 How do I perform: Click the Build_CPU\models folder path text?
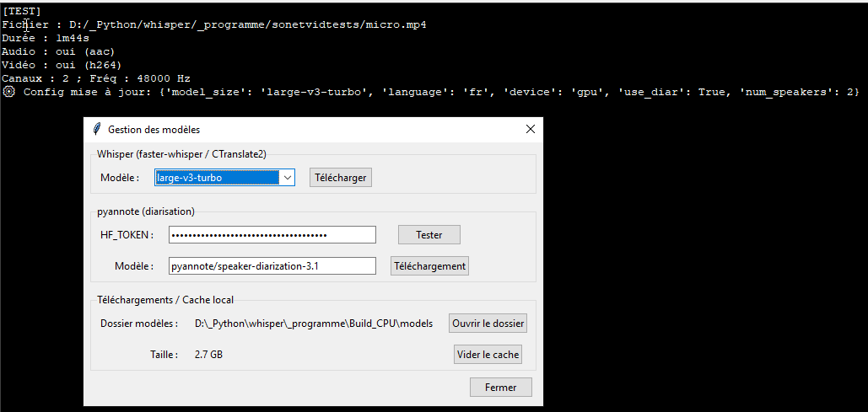click(313, 324)
